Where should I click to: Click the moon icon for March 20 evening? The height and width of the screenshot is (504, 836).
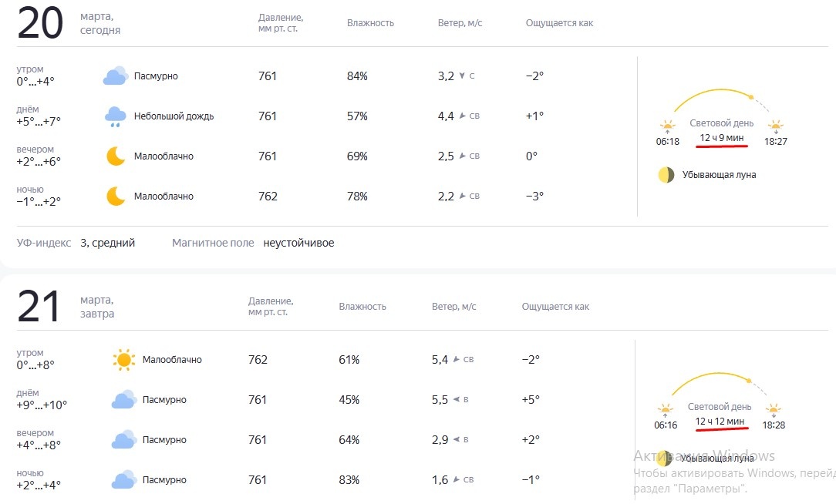(116, 156)
